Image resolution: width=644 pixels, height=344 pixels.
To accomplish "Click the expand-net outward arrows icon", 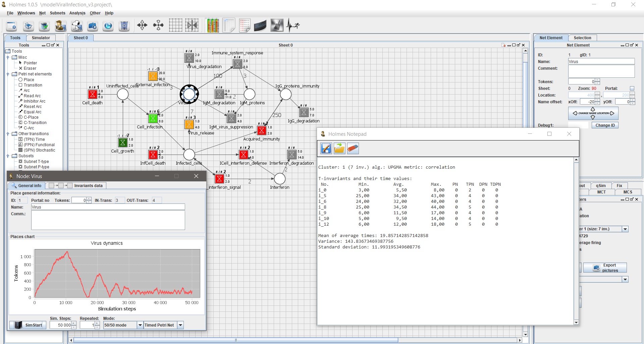I will 142,25.
